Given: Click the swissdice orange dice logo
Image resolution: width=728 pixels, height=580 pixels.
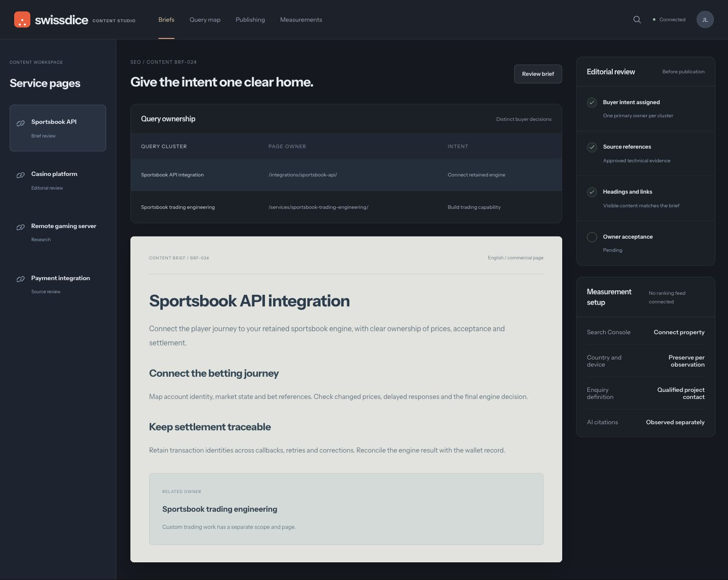Looking at the screenshot, I should click(x=22, y=20).
